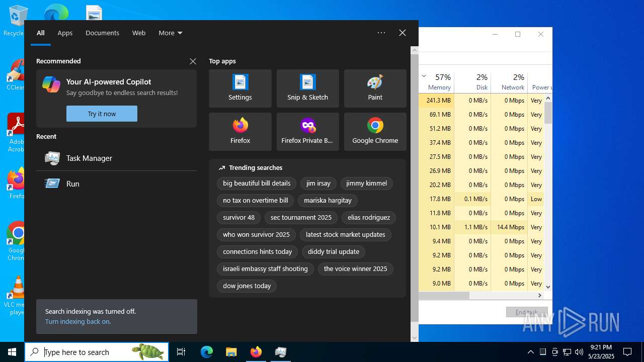This screenshot has height=362, width=644.
Task: Open Firefox Private Browsing tile
Action: pyautogui.click(x=307, y=132)
